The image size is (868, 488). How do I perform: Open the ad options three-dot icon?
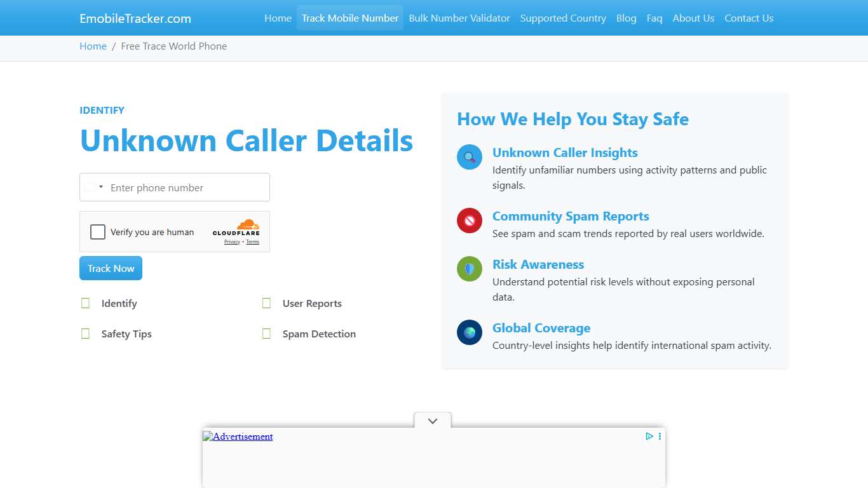click(660, 436)
